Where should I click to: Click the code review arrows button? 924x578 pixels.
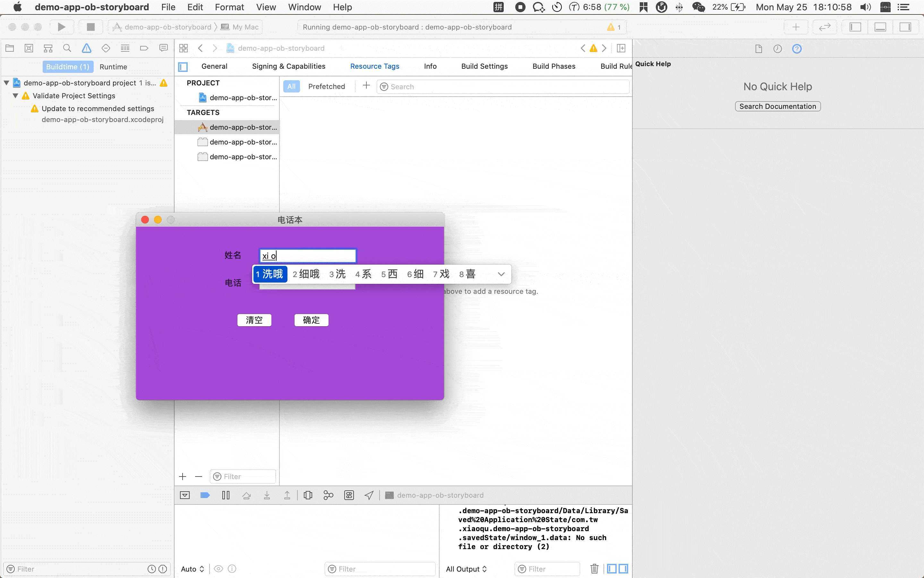coord(825,27)
